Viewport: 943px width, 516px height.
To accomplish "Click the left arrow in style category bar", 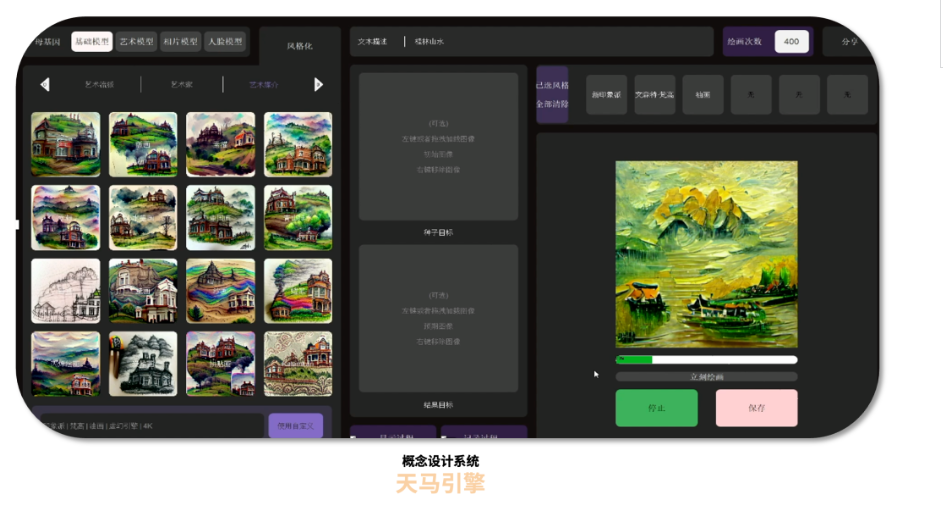I will (x=44, y=85).
